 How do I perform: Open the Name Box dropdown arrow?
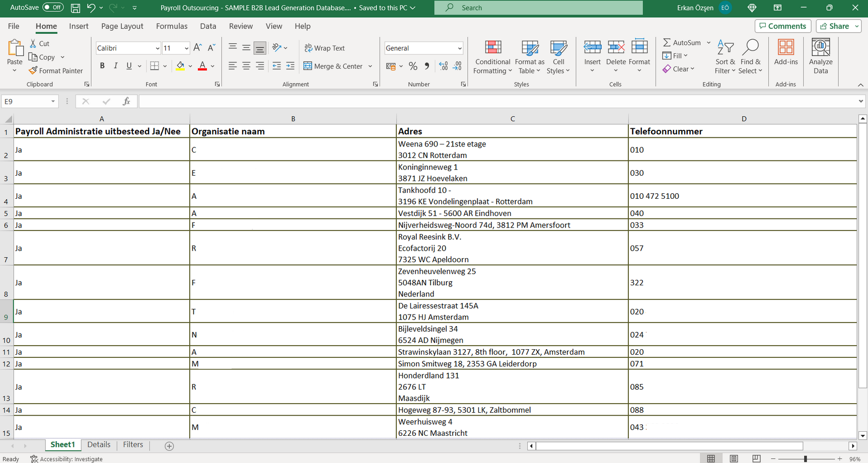click(x=53, y=102)
